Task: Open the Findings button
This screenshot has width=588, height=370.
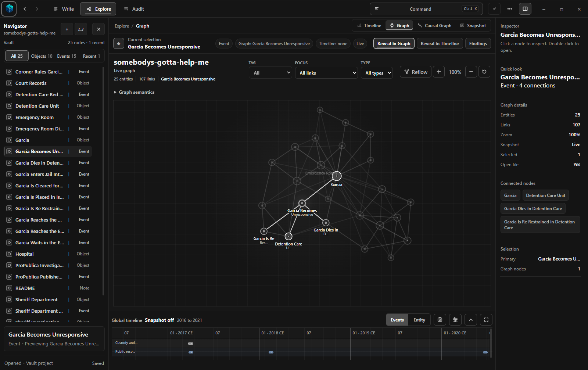Action: point(478,43)
